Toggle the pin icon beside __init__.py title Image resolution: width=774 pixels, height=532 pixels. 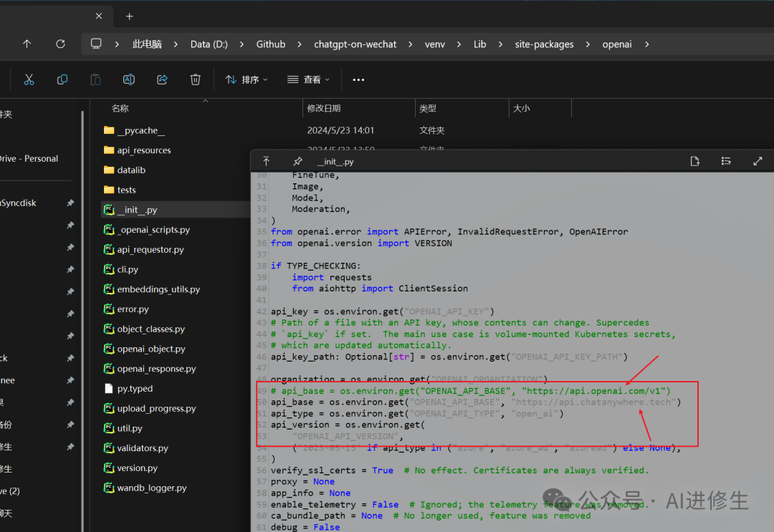[x=297, y=161]
